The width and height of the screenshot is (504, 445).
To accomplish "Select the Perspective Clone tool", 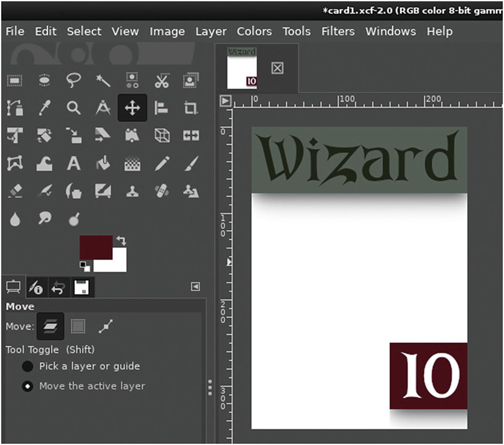I will click(191, 191).
